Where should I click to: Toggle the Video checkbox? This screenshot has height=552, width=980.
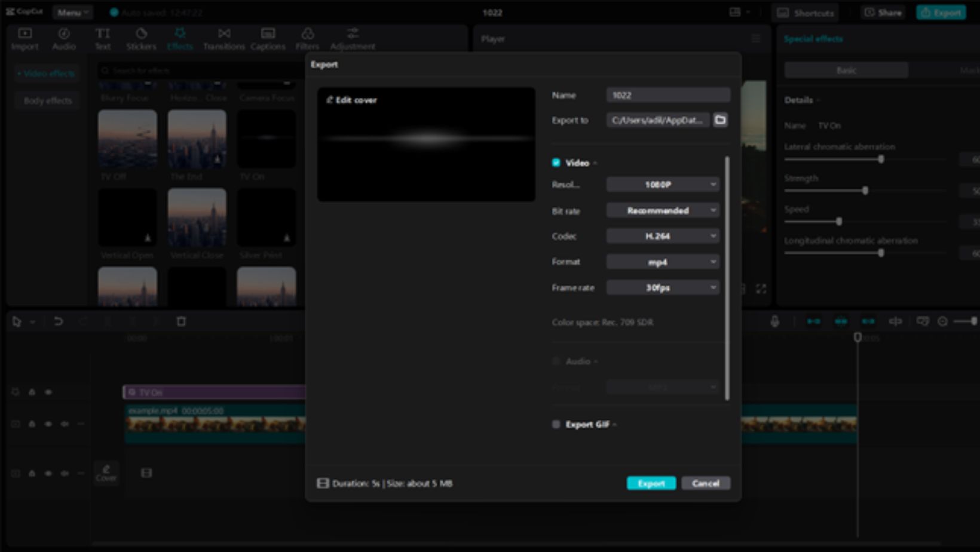556,162
